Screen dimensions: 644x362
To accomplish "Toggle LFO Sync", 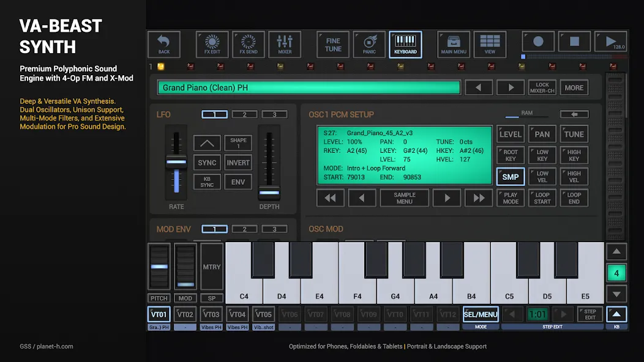I will coord(207,163).
